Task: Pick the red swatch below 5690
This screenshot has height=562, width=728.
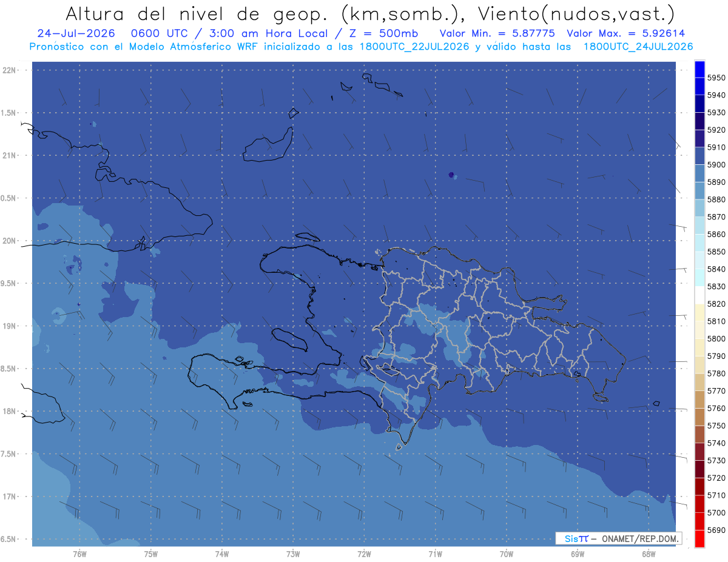Action: [699, 538]
